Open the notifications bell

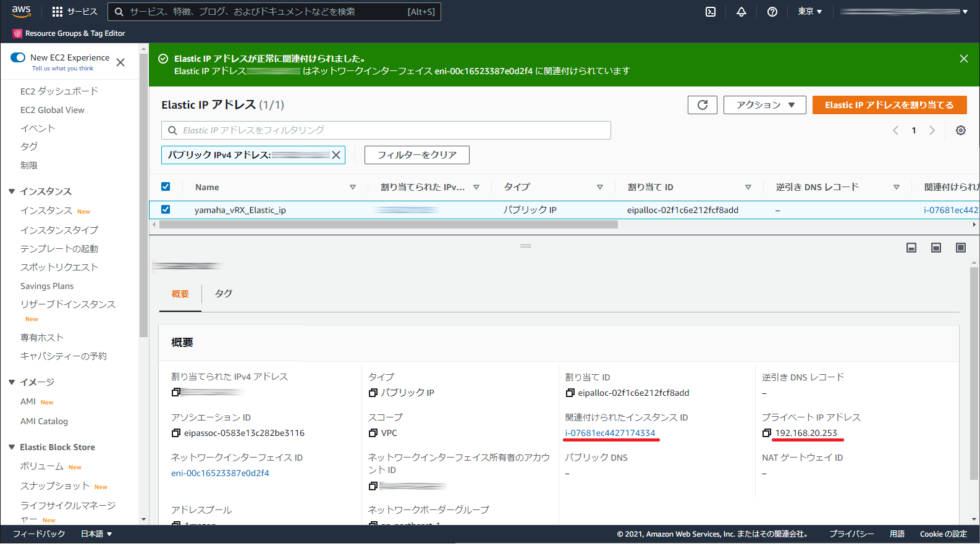741,12
